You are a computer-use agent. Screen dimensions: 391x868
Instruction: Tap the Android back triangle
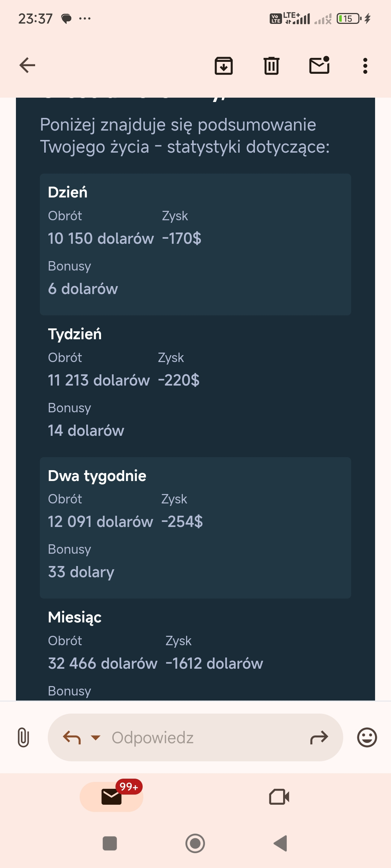pyautogui.click(x=281, y=843)
